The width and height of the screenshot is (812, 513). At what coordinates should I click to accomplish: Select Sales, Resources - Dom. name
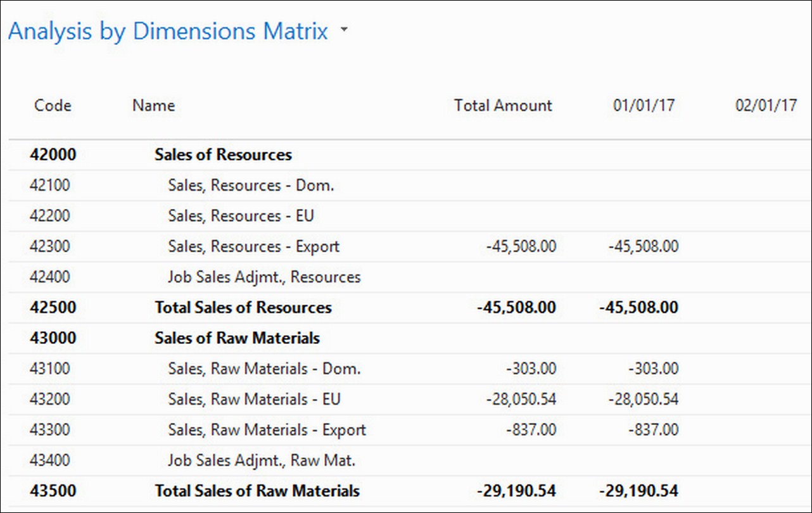pyautogui.click(x=251, y=185)
